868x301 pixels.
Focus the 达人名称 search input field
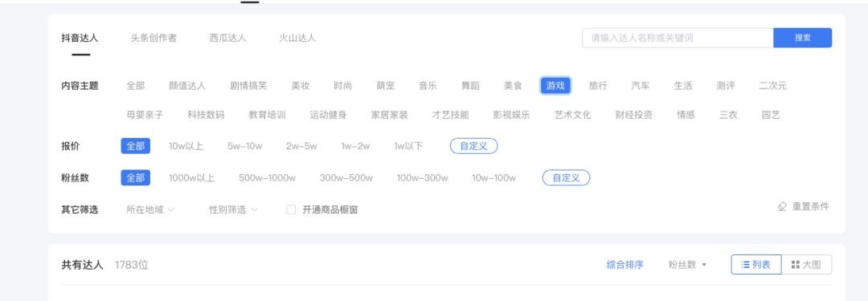pyautogui.click(x=678, y=38)
